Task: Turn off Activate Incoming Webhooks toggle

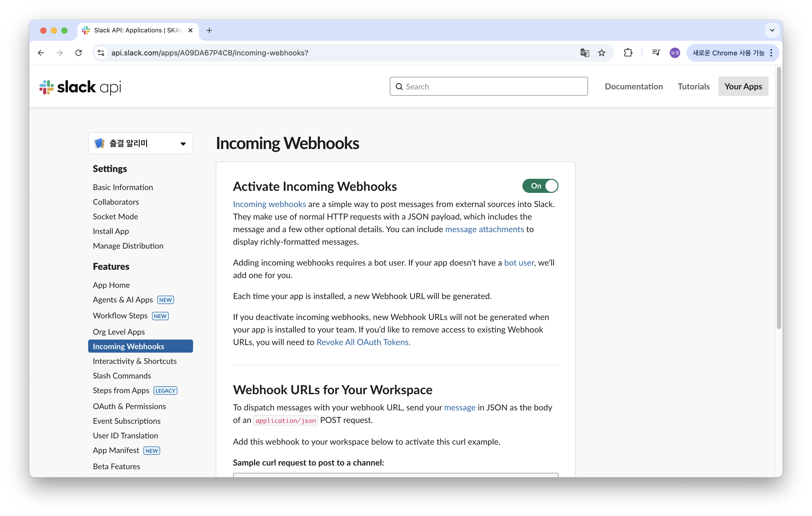Action: [x=540, y=186]
